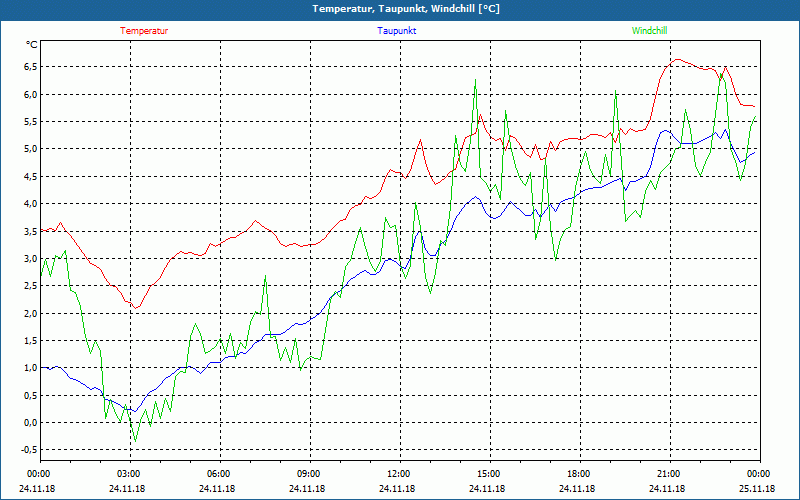Click the 03:00 time axis label
The image size is (800, 500).
130,474
